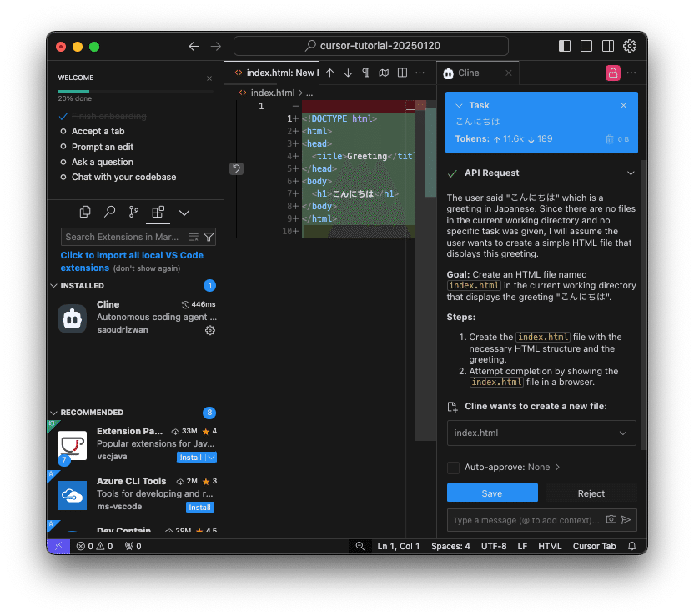Image resolution: width=694 pixels, height=616 pixels.
Task: Open errors and warnings status item
Action: point(94,547)
